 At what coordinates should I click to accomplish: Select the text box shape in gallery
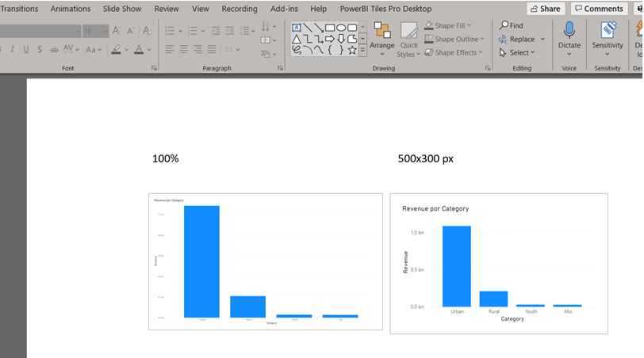297,28
